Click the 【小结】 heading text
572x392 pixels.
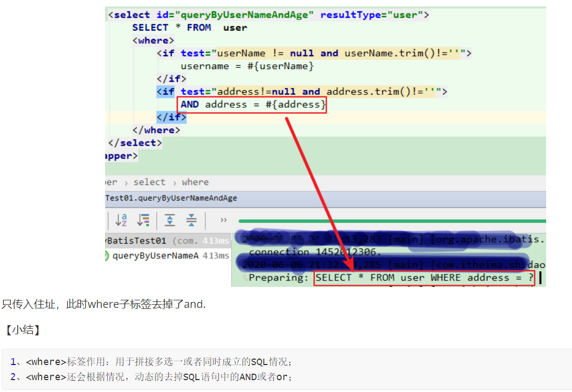pos(23,330)
